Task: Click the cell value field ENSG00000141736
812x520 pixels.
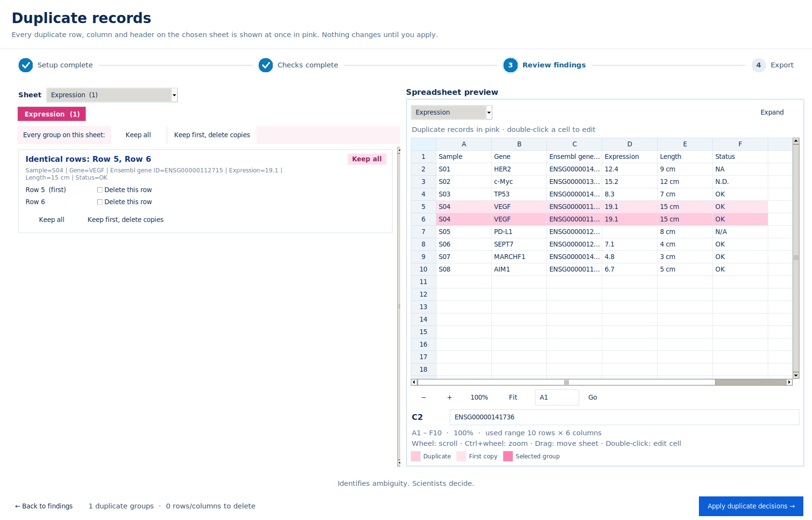Action: (624, 417)
